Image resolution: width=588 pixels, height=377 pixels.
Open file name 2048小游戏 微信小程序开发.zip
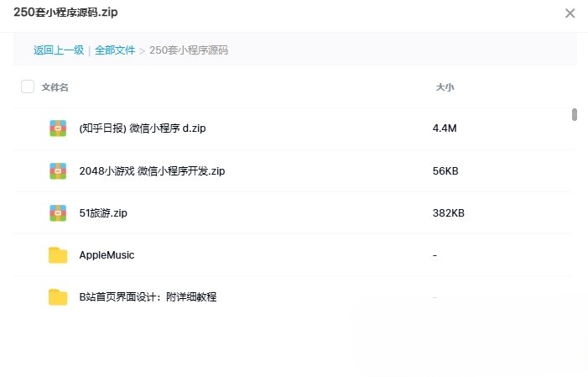pyautogui.click(x=152, y=171)
